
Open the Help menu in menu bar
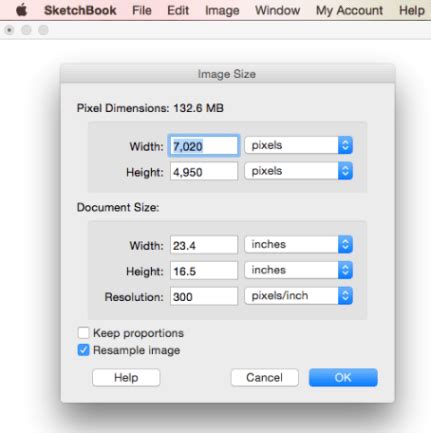[412, 11]
